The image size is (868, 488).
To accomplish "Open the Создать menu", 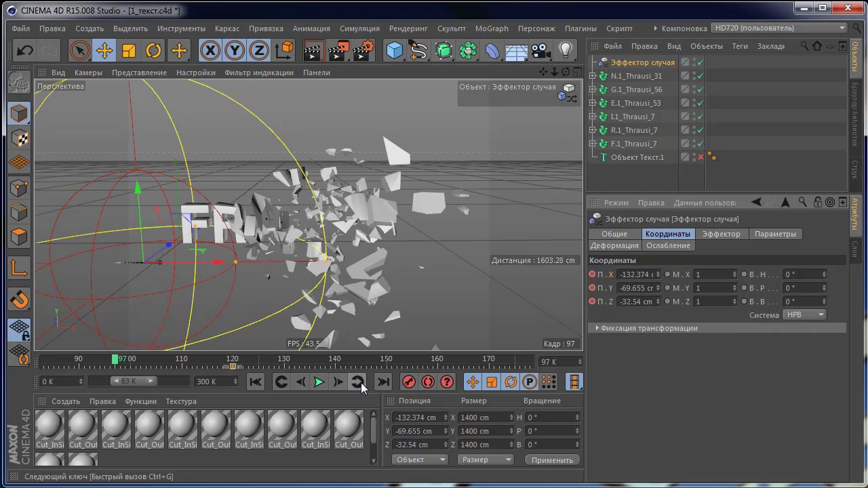I will tap(90, 28).
